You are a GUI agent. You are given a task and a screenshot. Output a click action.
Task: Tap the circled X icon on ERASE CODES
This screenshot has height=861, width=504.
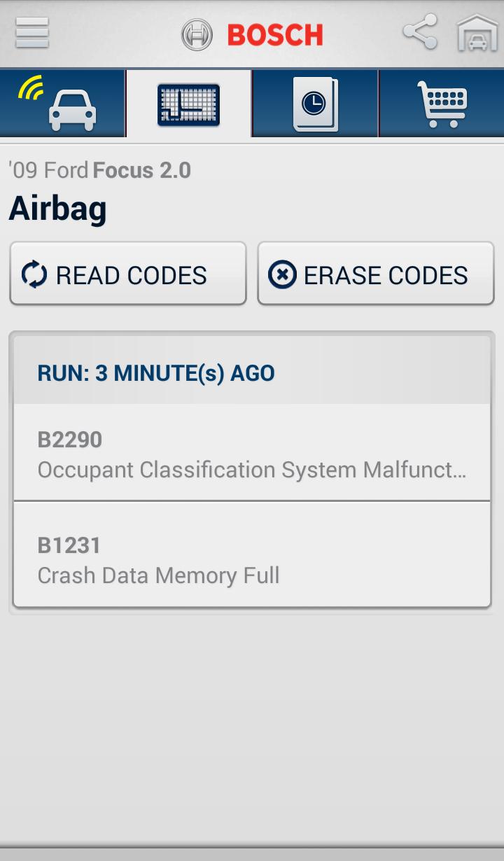tap(283, 274)
